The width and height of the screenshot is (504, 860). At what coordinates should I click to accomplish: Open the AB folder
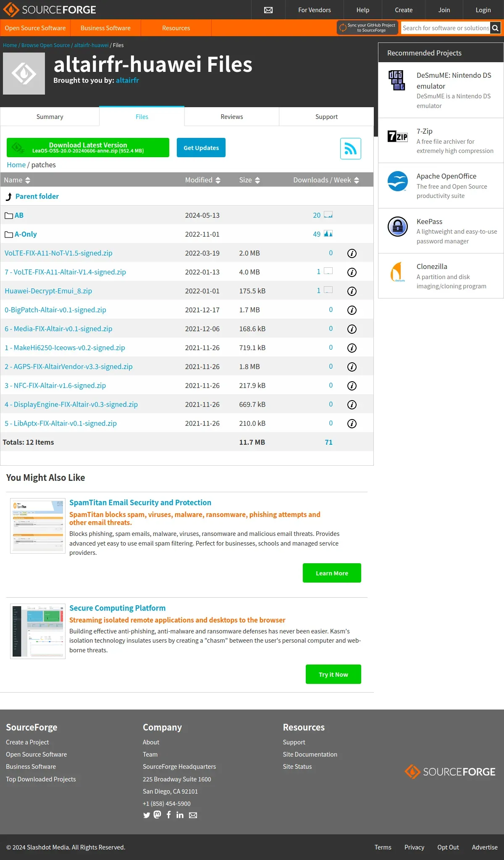(19, 215)
